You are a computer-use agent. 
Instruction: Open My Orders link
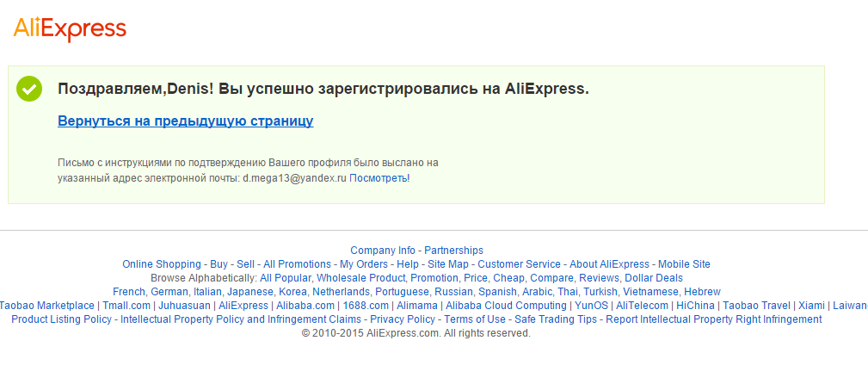pos(364,264)
